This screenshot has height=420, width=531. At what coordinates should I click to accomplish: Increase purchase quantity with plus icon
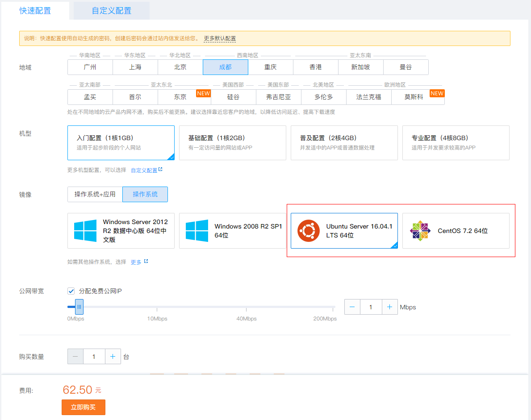pos(113,357)
